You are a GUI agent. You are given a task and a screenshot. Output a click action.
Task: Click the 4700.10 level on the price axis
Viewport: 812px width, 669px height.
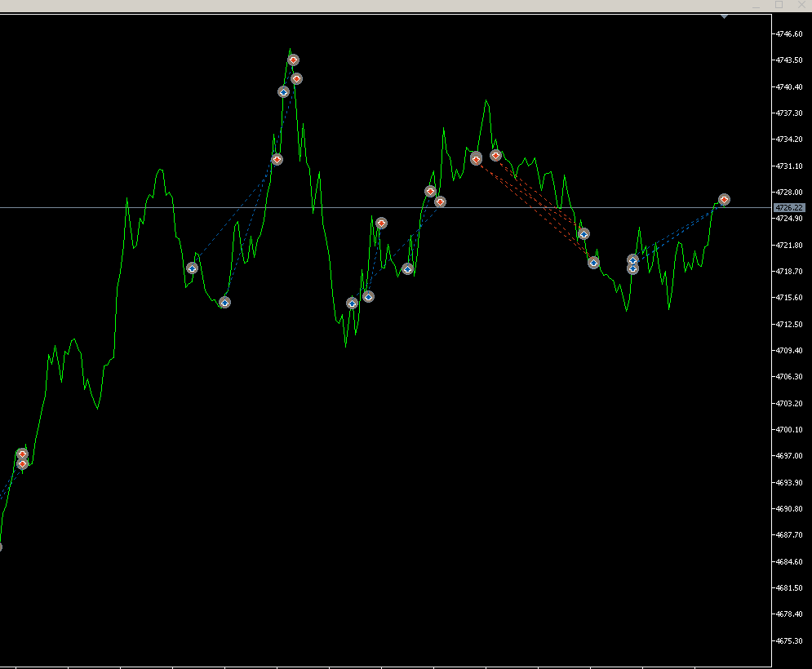point(789,429)
